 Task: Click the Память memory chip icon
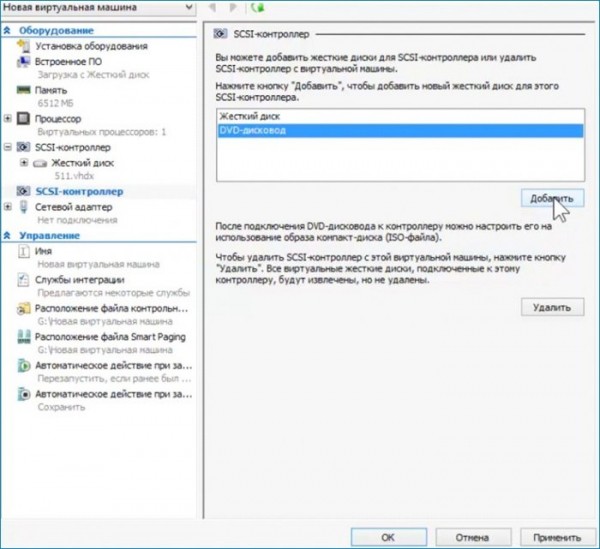coord(23,90)
